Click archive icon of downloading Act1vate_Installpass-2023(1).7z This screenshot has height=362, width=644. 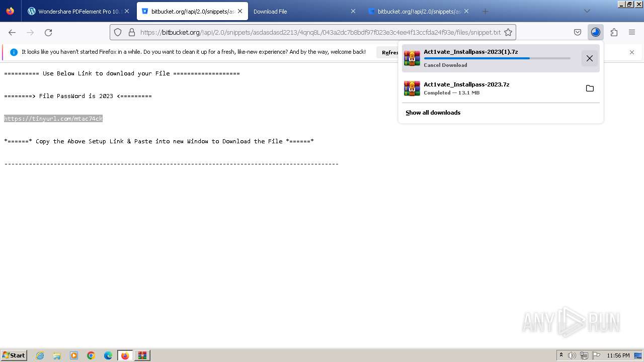pyautogui.click(x=412, y=58)
